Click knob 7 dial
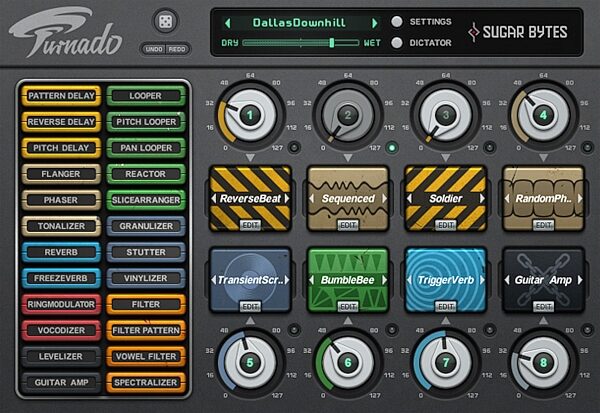The height and width of the screenshot is (413, 600). 445,362
